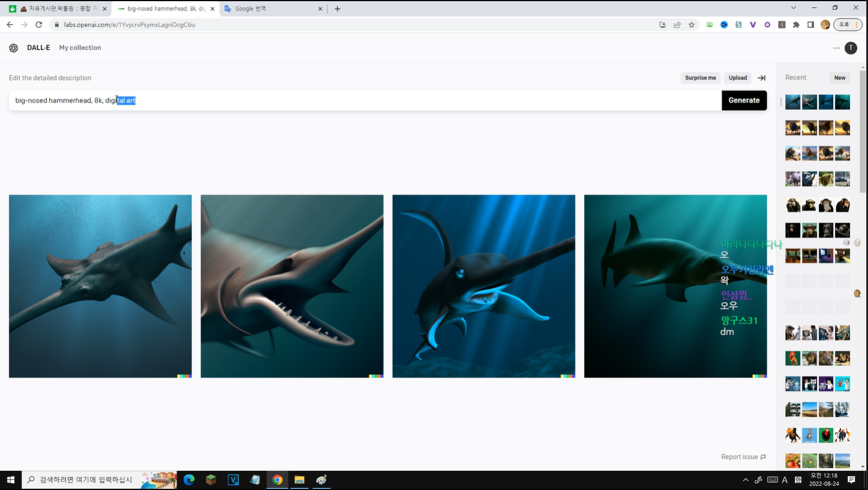
Task: Open Chrome side panel icon
Action: tap(811, 25)
